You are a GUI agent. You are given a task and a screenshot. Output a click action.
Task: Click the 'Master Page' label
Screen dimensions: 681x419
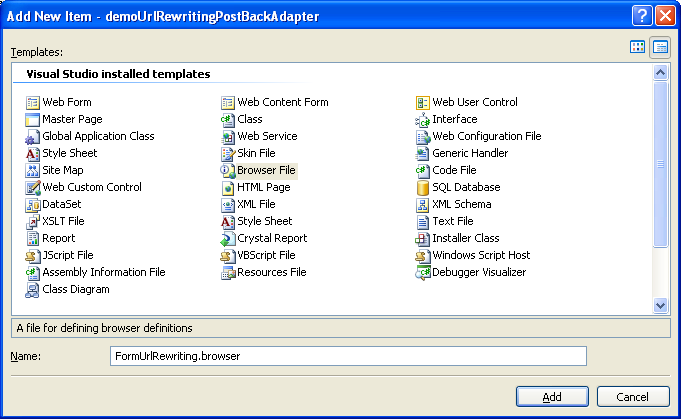(72, 119)
